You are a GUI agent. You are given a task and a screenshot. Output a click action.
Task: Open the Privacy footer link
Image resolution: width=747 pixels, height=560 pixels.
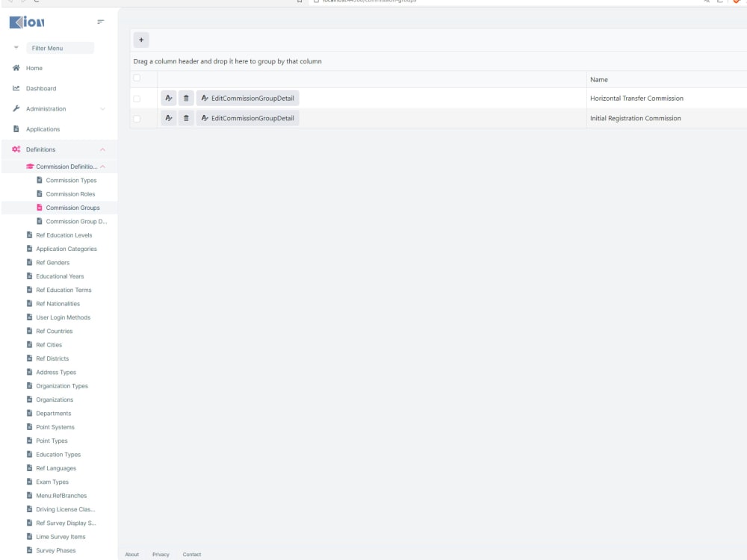point(161,554)
